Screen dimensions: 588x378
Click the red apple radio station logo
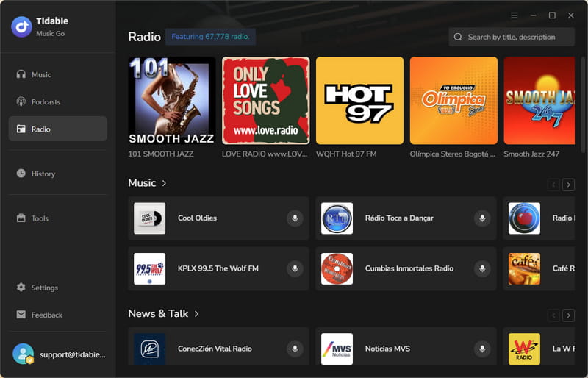pos(524,218)
